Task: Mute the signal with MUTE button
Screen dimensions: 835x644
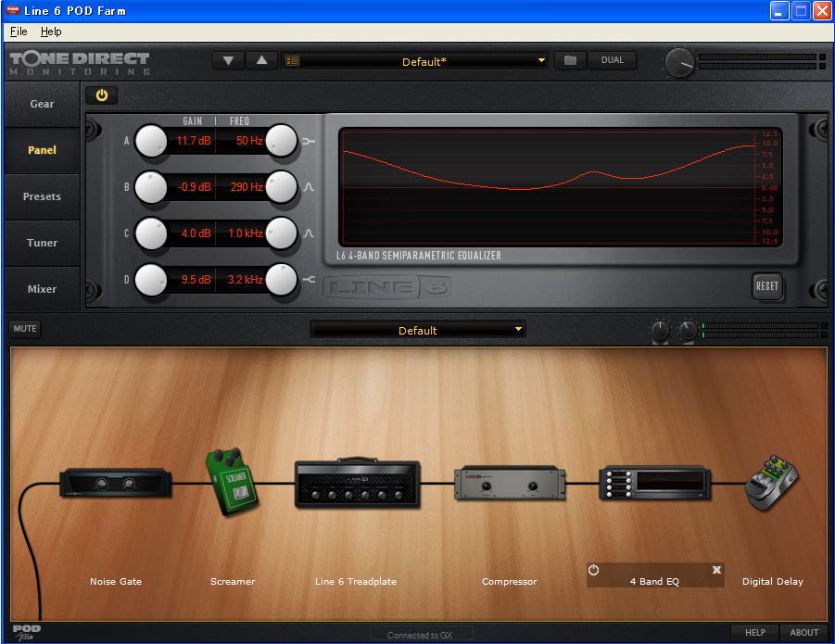Action: (25, 328)
